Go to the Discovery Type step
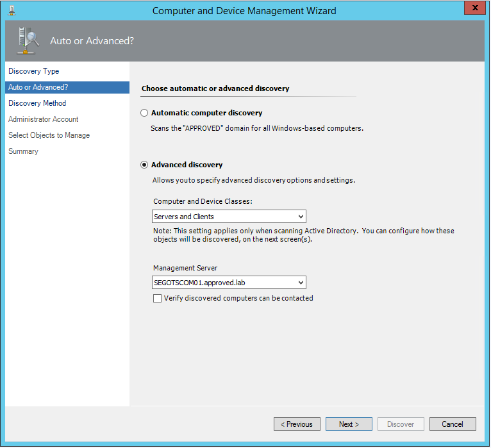The width and height of the screenshot is (491, 448). tap(33, 71)
